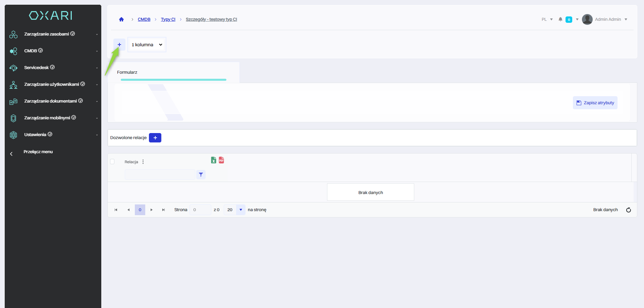Refresh the relations table
This screenshot has width=644, height=308.
coord(629,210)
